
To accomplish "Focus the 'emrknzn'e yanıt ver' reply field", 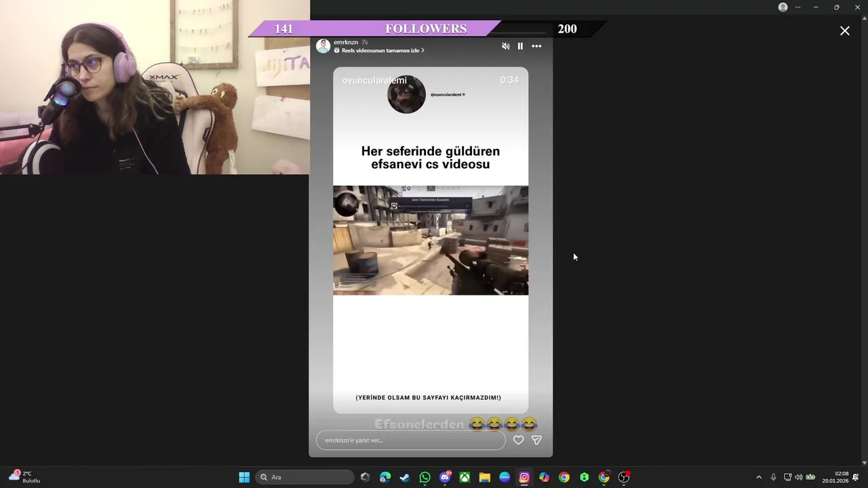I will [x=411, y=440].
